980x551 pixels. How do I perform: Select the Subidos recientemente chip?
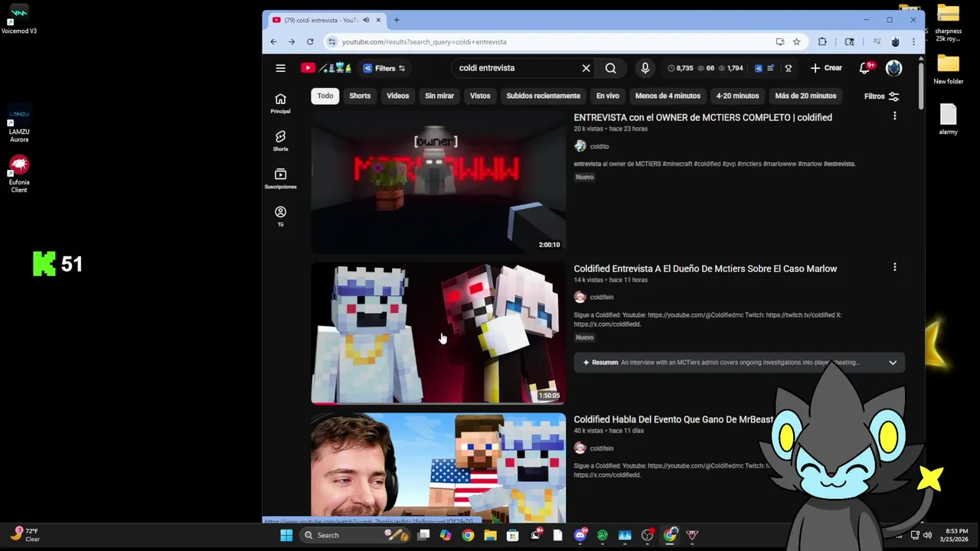[543, 96]
